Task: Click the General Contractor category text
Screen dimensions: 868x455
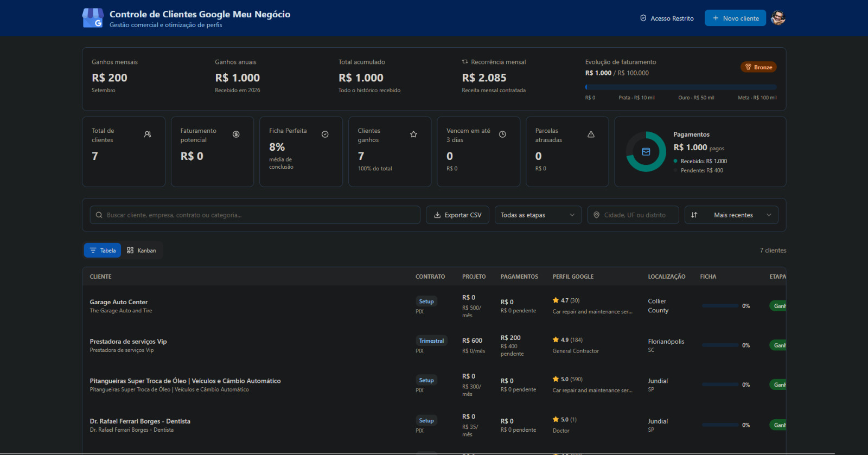Action: (x=576, y=351)
